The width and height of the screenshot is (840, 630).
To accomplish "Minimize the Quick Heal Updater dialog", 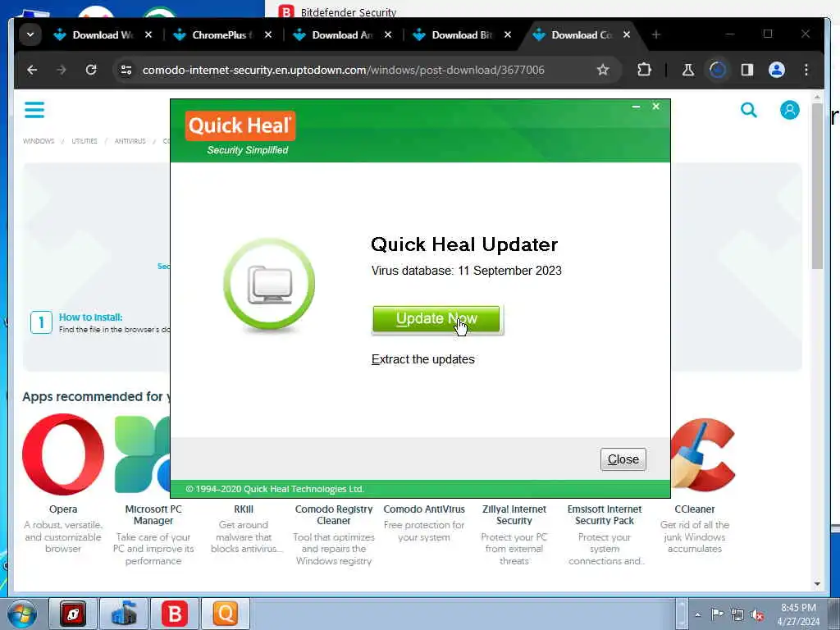I will [x=636, y=107].
